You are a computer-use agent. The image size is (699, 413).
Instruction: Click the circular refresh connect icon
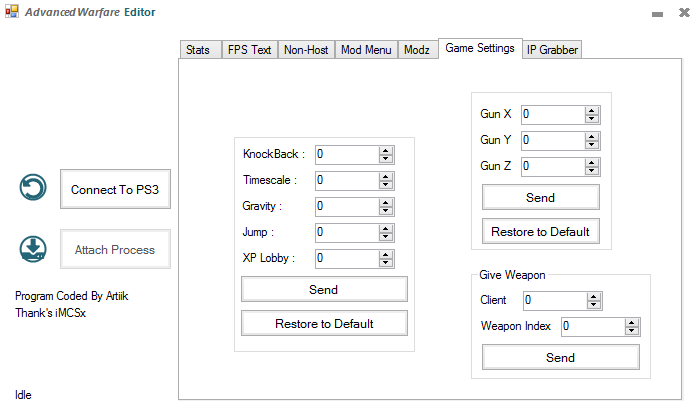coord(33,187)
